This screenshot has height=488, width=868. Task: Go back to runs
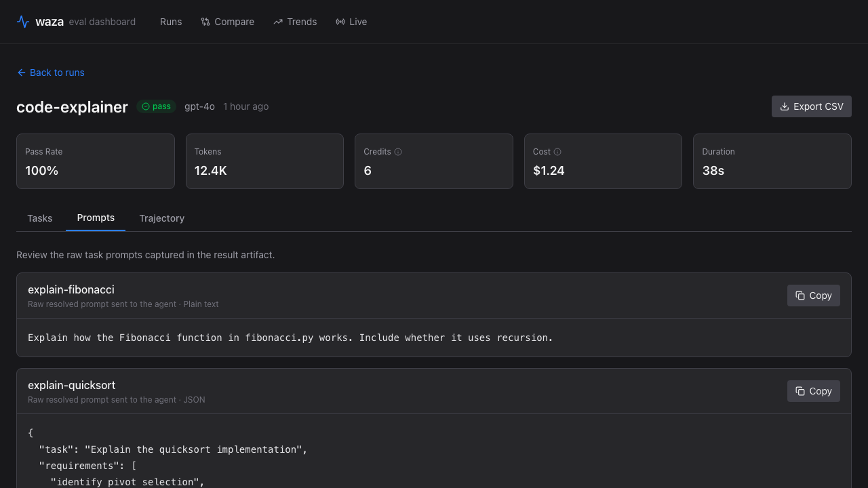(51, 73)
